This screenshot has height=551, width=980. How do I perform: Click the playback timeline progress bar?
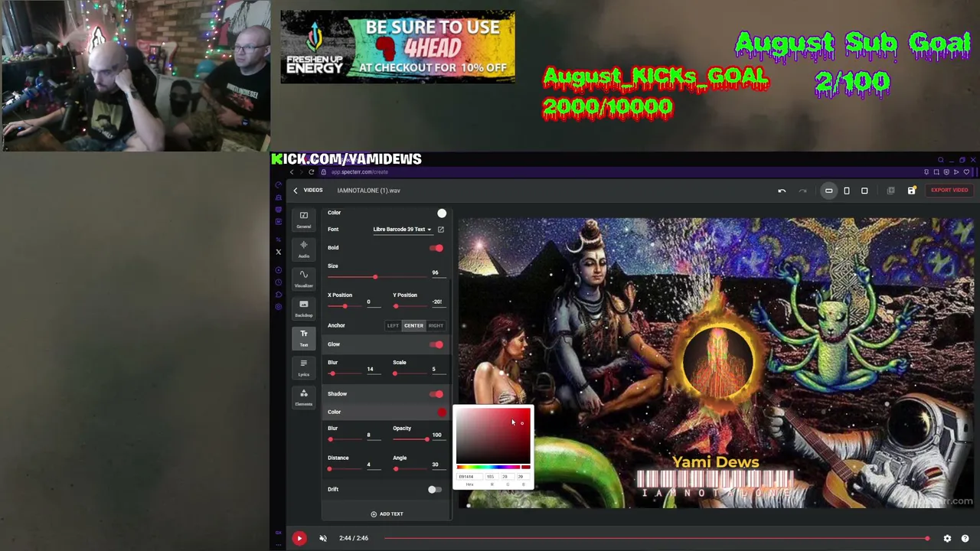tap(655, 539)
